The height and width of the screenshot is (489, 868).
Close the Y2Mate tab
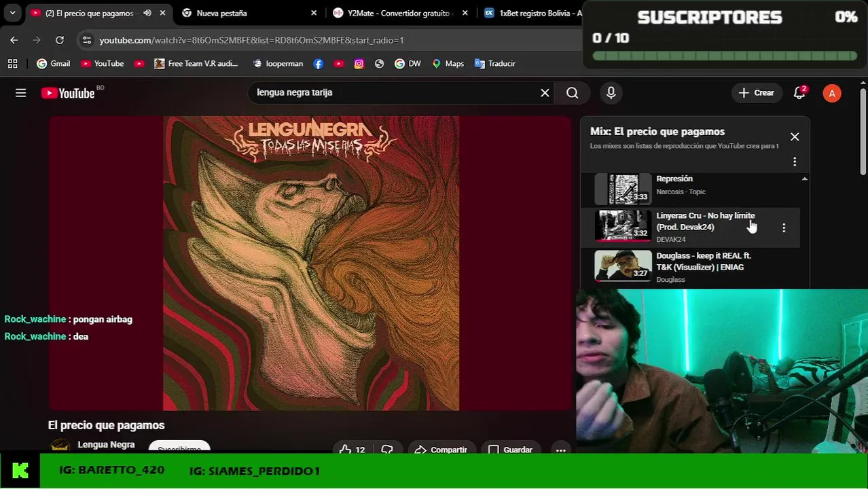(x=465, y=13)
